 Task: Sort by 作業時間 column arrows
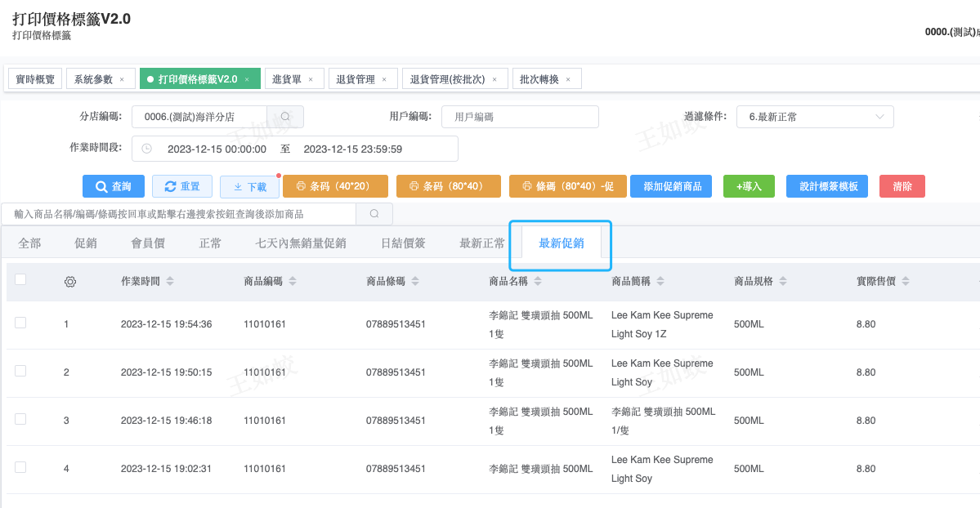[x=170, y=282]
